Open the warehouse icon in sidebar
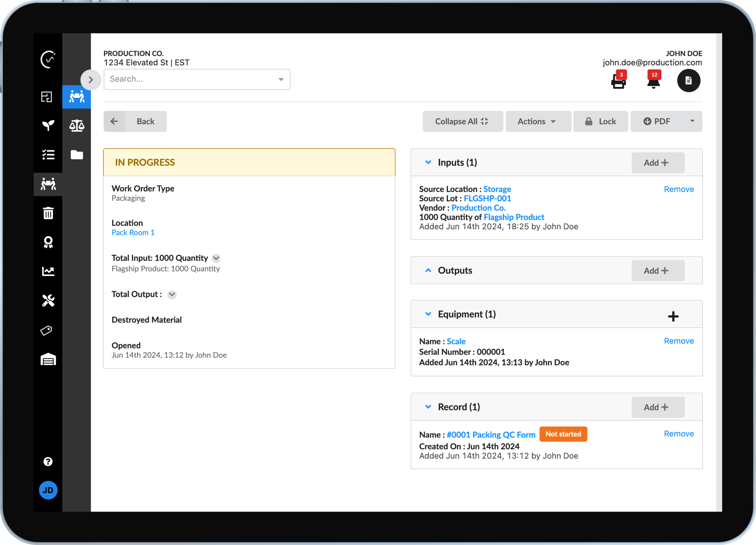This screenshot has height=545, width=756. click(x=48, y=359)
